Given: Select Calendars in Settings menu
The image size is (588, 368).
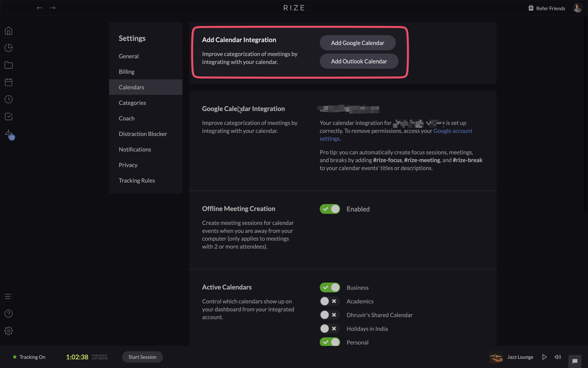Looking at the screenshot, I should [146, 87].
